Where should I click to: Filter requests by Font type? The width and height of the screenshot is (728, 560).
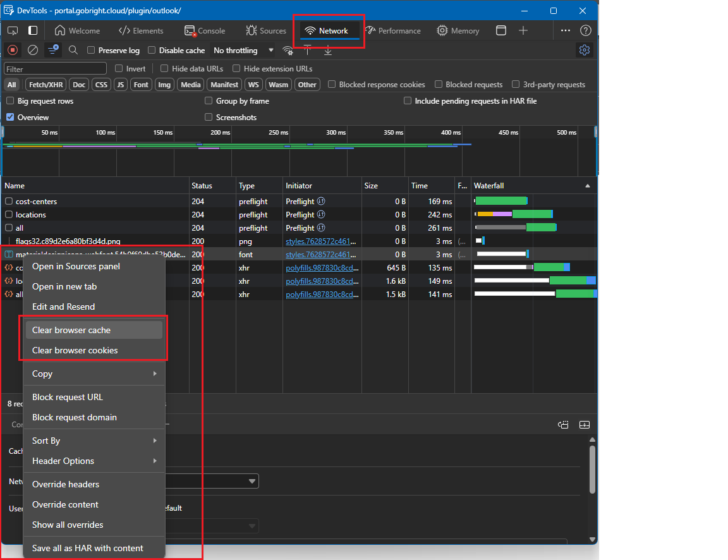[x=141, y=85]
